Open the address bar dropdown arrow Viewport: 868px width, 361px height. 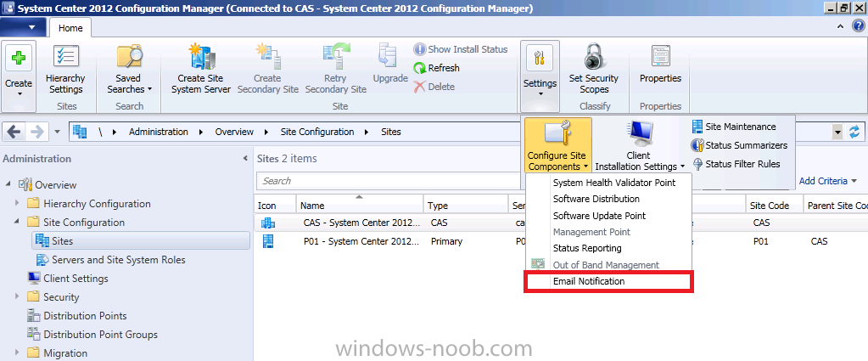[x=837, y=132]
